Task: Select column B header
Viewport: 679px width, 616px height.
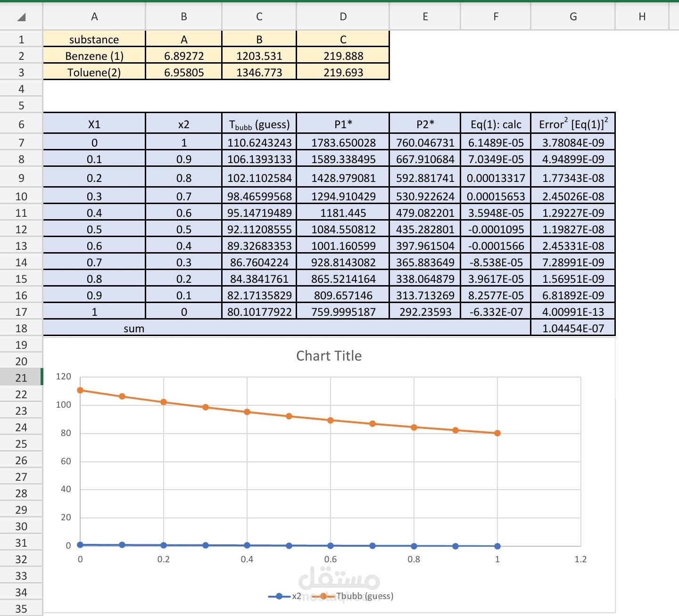Action: (184, 16)
